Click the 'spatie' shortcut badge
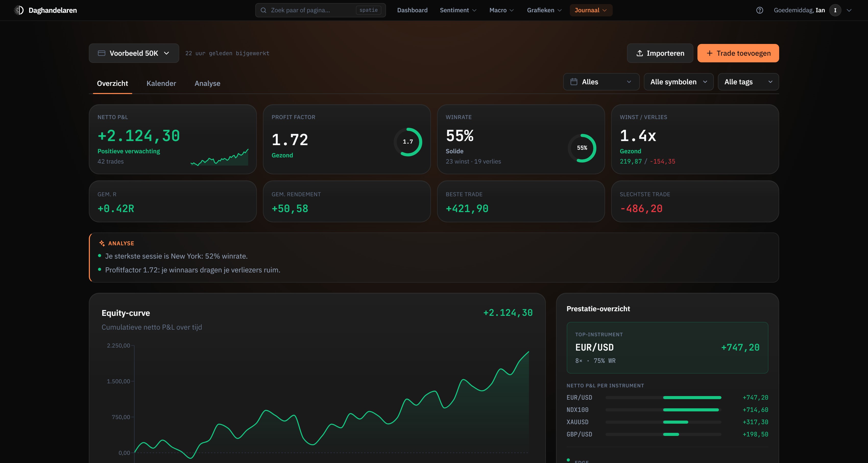The height and width of the screenshot is (463, 868). click(368, 10)
